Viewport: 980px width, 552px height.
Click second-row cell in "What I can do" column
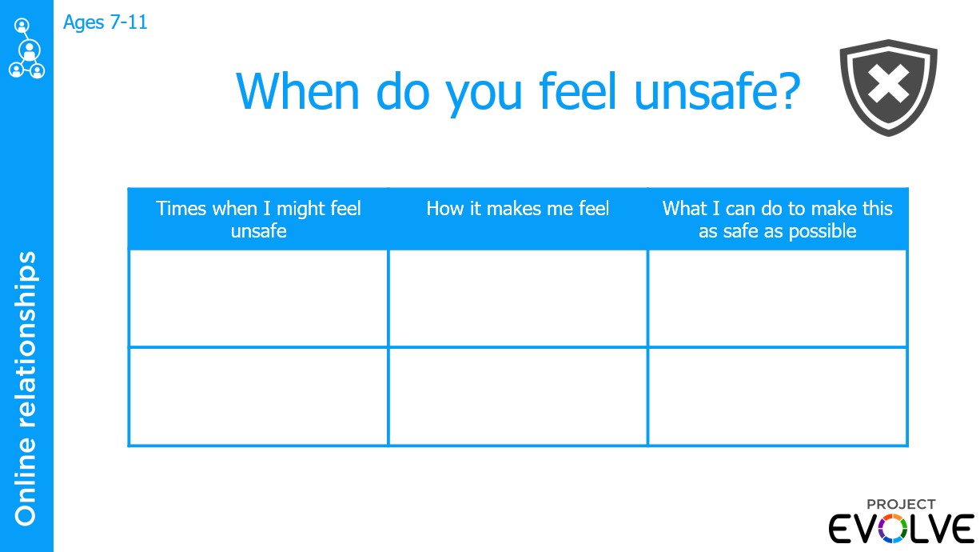777,396
